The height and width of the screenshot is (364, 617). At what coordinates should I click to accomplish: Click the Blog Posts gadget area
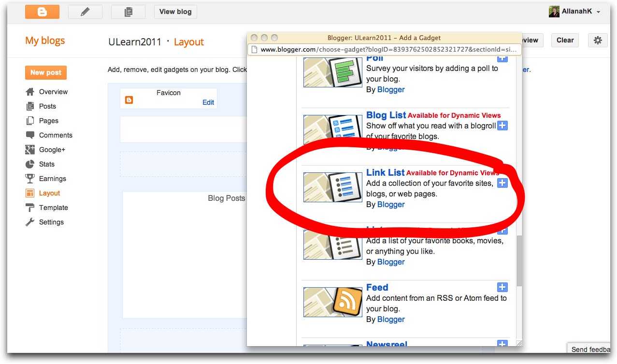pos(185,255)
